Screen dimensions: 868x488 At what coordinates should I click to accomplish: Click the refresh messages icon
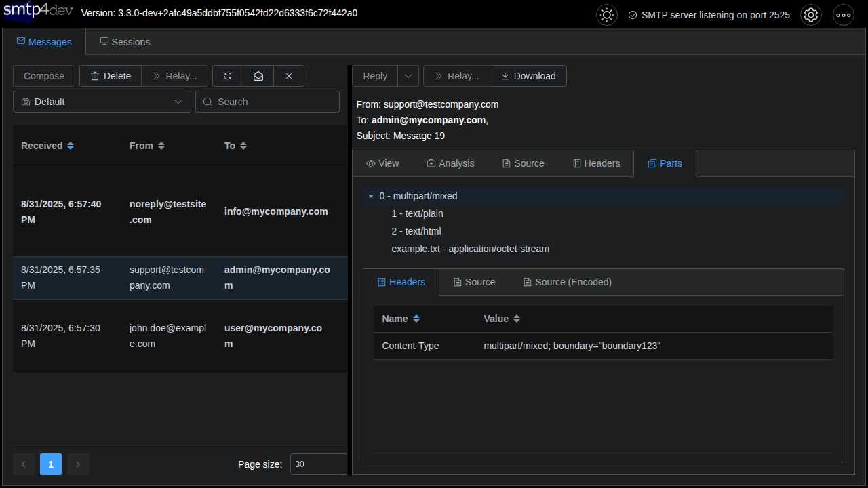pyautogui.click(x=228, y=76)
